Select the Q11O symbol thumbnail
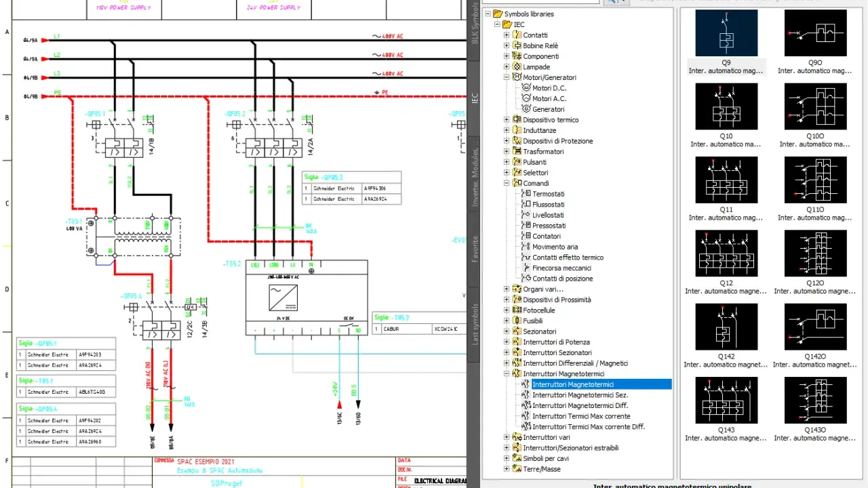 coord(815,180)
